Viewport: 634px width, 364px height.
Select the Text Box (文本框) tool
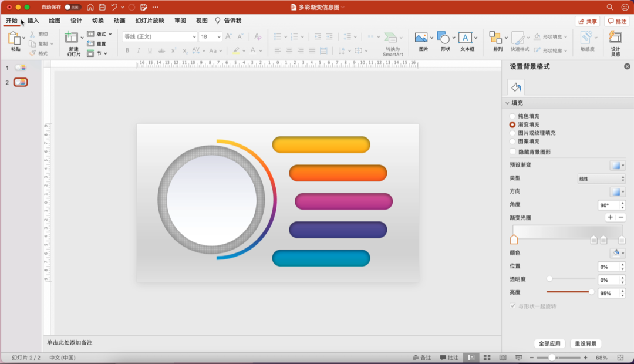pyautogui.click(x=466, y=38)
